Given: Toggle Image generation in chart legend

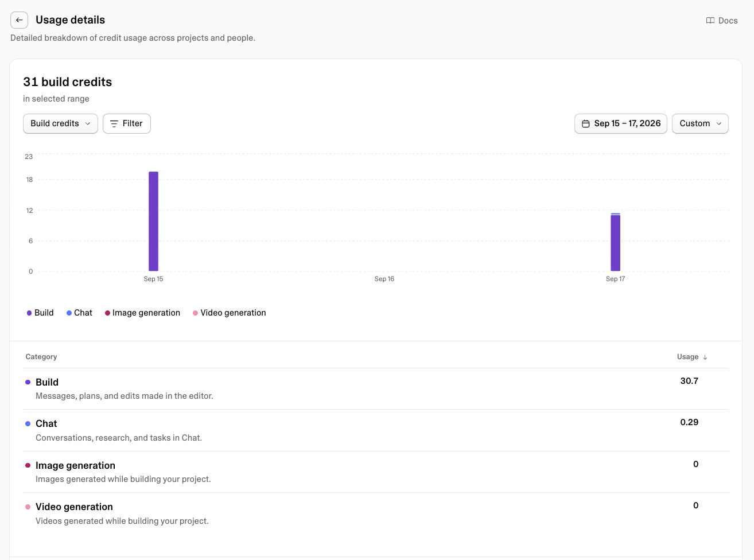Looking at the screenshot, I should point(142,313).
